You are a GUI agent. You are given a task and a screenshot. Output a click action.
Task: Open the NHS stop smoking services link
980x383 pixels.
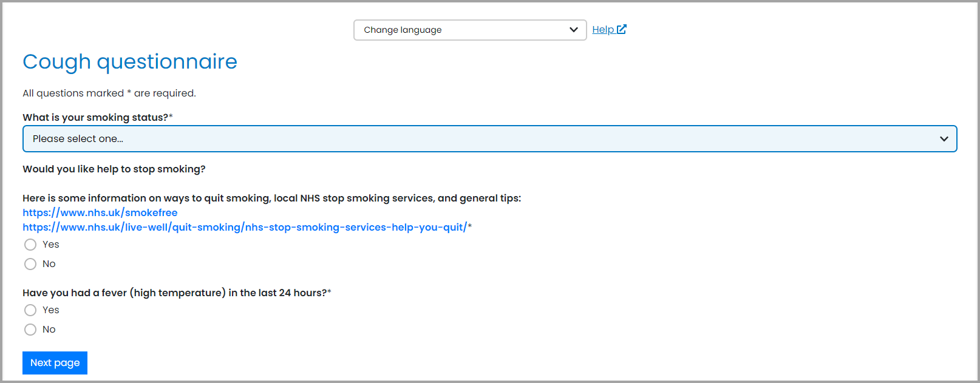[x=245, y=227]
